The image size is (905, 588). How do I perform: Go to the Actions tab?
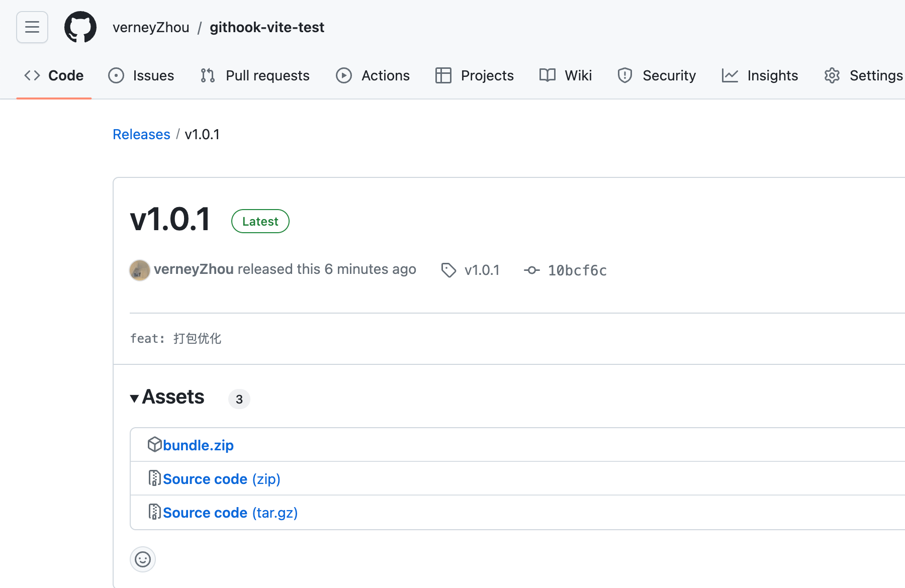point(373,75)
